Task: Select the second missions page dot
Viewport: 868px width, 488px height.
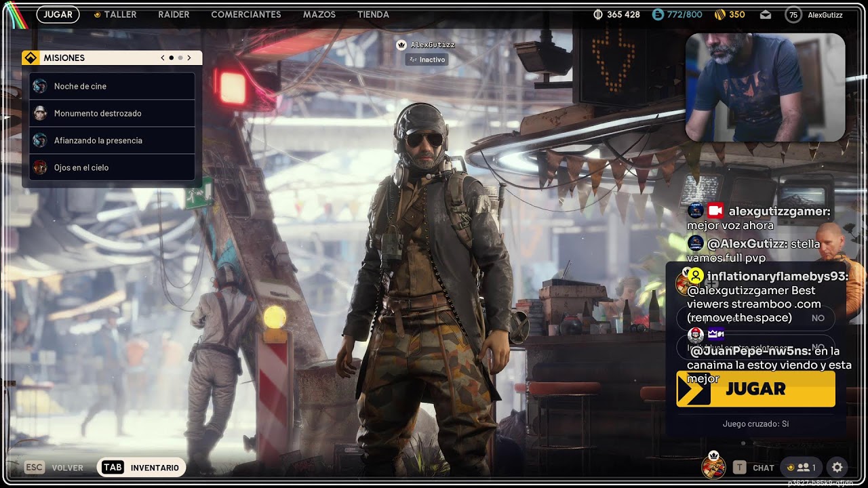Action: point(180,58)
